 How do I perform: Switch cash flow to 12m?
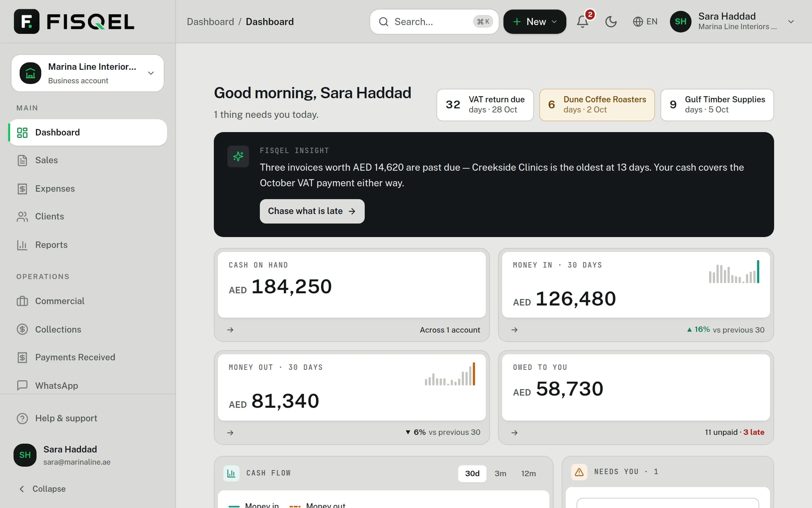coord(528,473)
